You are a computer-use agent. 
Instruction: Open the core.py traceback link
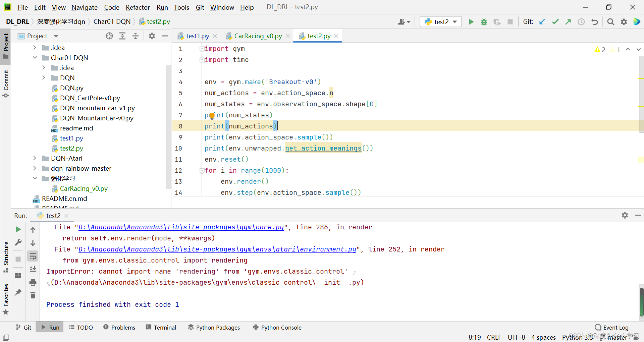coord(181,227)
